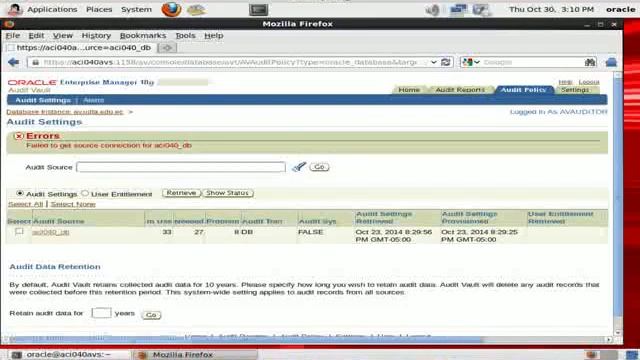Open the URL history dropdown arrow
This screenshot has width=640, height=360.
(433, 62)
